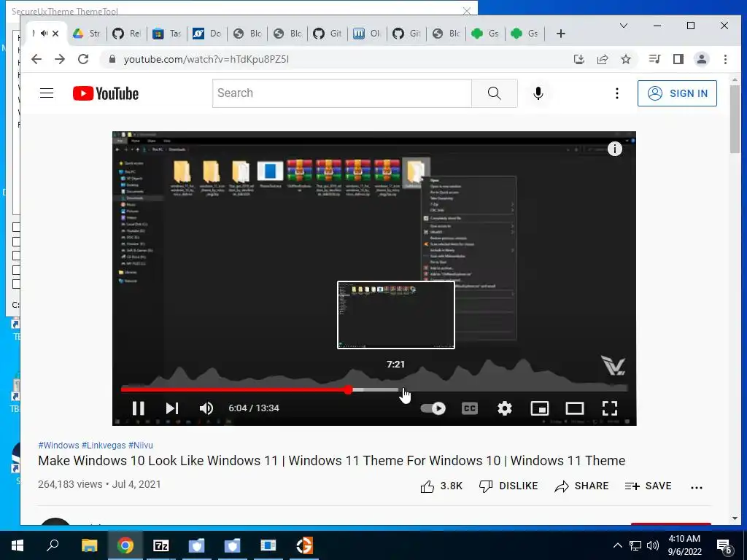Toggle the Chrome side panel
Image resolution: width=747 pixels, height=560 pixels.
tap(678, 59)
